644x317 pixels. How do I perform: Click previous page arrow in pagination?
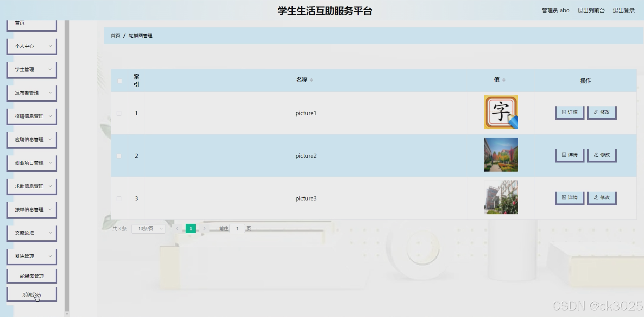click(x=177, y=228)
